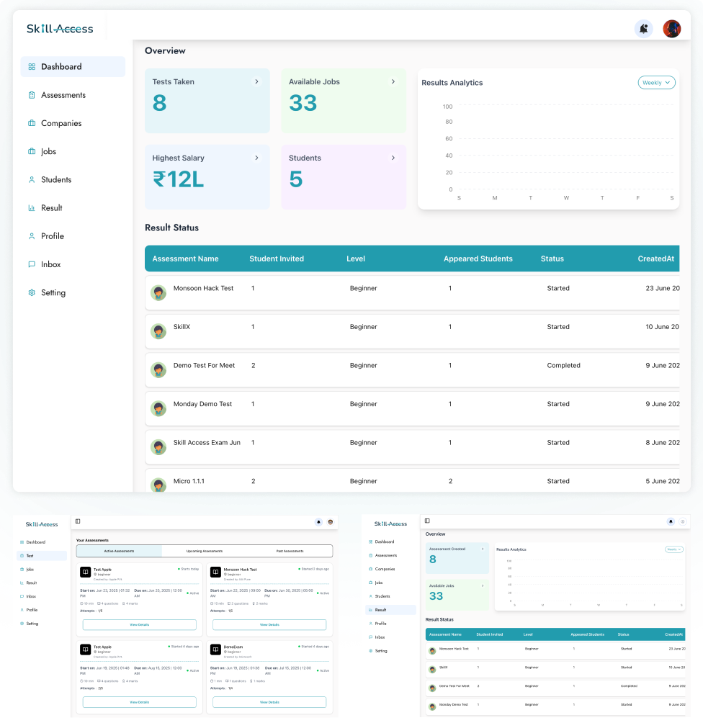The image size is (703, 728).
Task: Click the Students icon in the sidebar
Action: 32,179
